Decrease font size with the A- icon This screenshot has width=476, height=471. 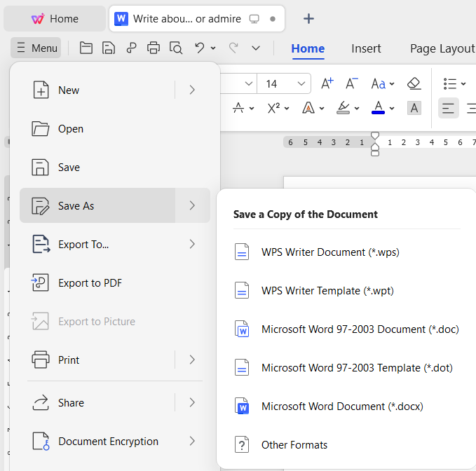click(352, 83)
